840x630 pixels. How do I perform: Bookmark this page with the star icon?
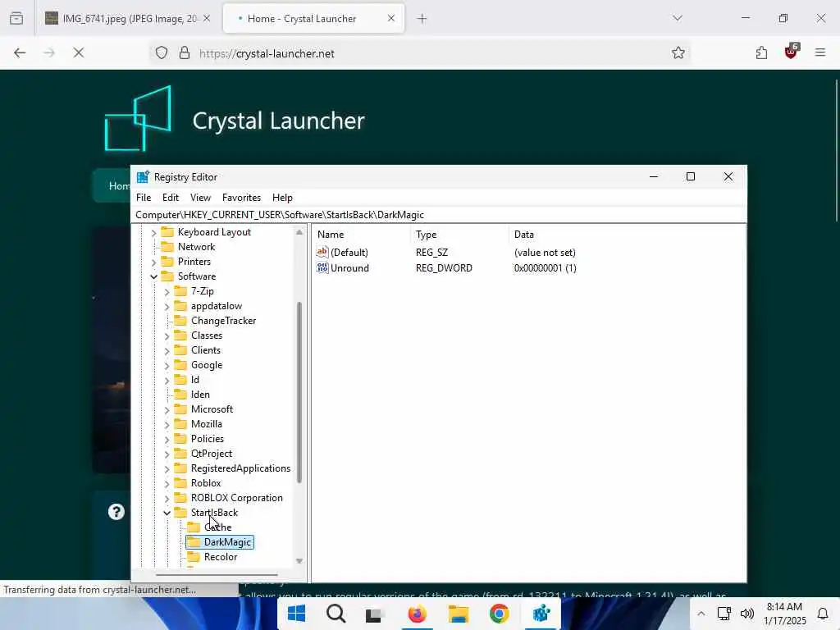click(x=678, y=53)
